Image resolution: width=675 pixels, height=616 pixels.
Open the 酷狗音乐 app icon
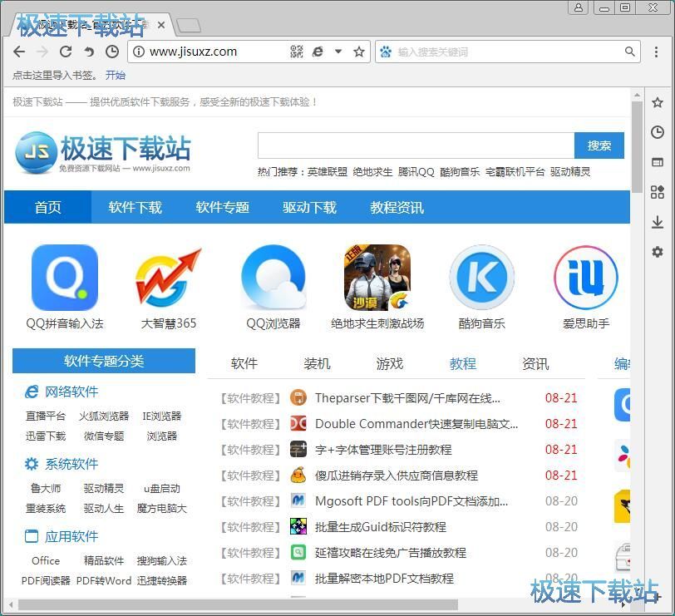[481, 278]
